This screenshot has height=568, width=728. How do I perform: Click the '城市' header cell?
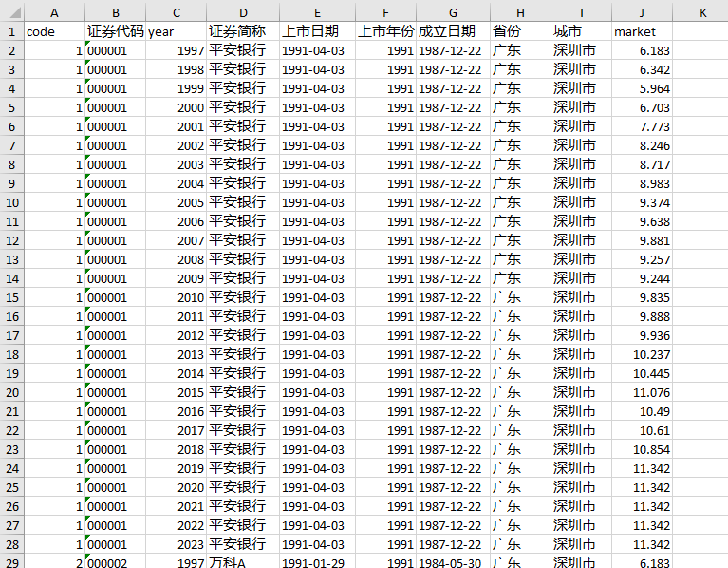click(x=581, y=31)
